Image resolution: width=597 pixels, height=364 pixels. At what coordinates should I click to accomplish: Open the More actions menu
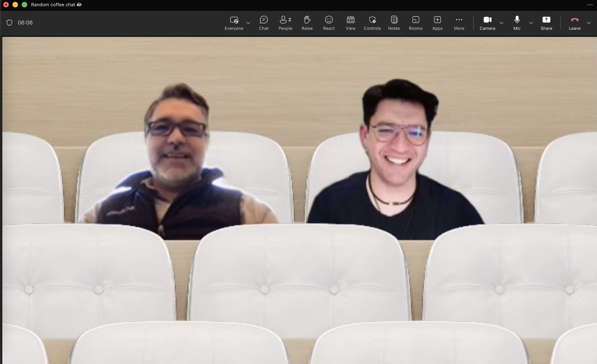459,23
